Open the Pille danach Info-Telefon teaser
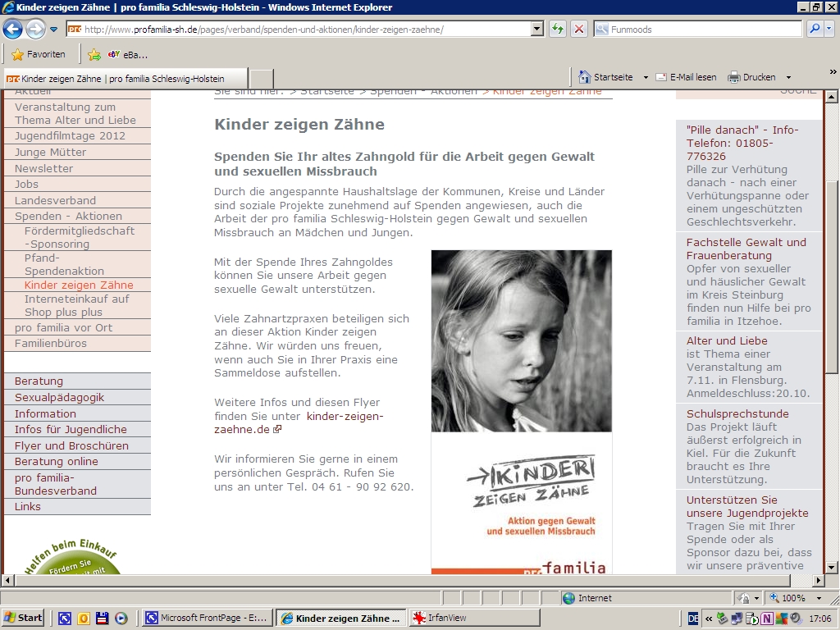Screen dimensions: 840x630 (742, 143)
